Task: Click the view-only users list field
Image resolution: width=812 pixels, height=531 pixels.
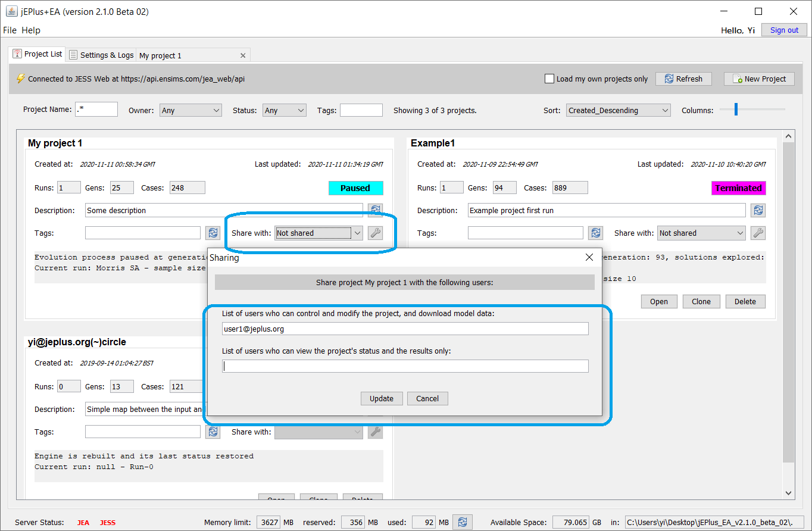Action: (405, 366)
